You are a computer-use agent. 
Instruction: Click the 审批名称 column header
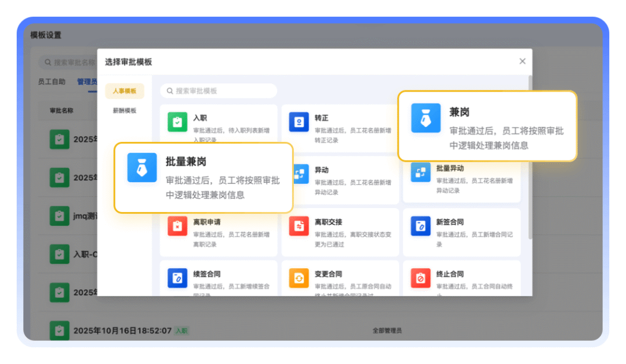pyautogui.click(x=61, y=110)
